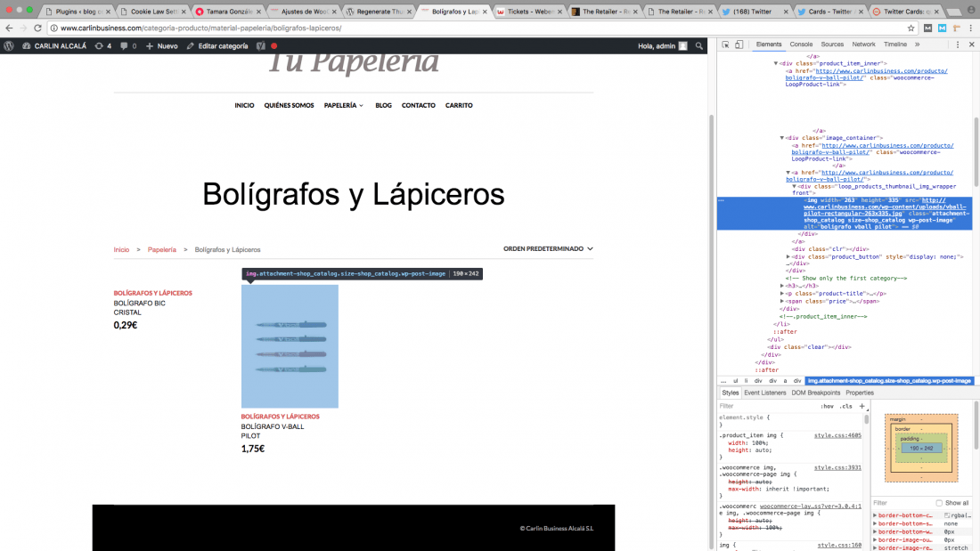The height and width of the screenshot is (551, 980).
Task: Click the styles Filter input field
Action: [x=765, y=407]
